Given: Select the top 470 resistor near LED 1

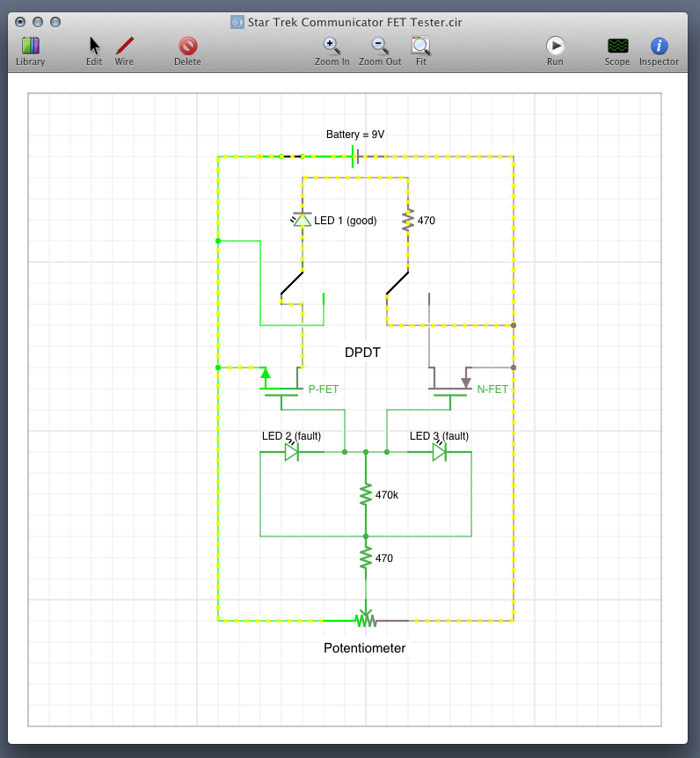Looking at the screenshot, I should click(x=408, y=220).
